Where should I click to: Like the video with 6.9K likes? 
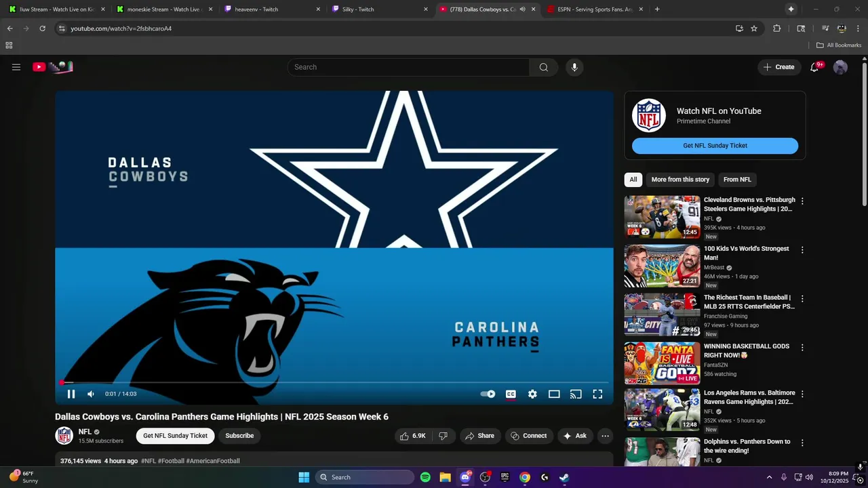(412, 436)
